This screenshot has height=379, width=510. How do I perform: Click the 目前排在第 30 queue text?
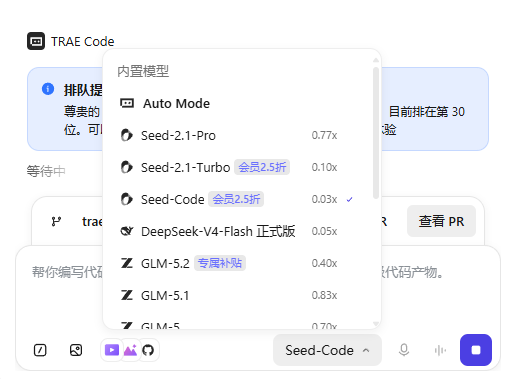(427, 112)
